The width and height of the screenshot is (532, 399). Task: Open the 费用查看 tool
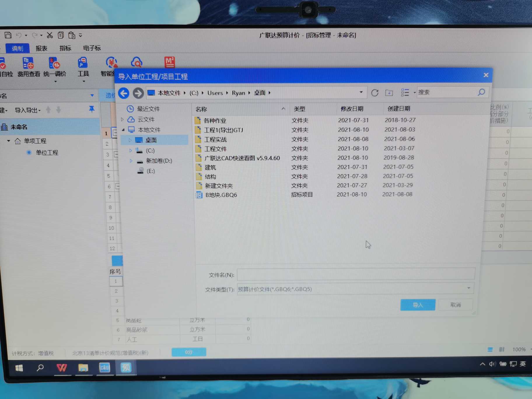click(x=28, y=67)
